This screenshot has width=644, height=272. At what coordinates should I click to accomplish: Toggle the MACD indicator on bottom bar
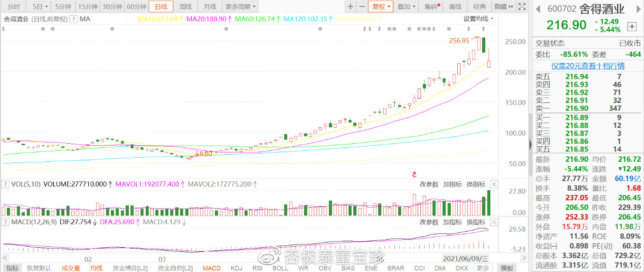212,268
